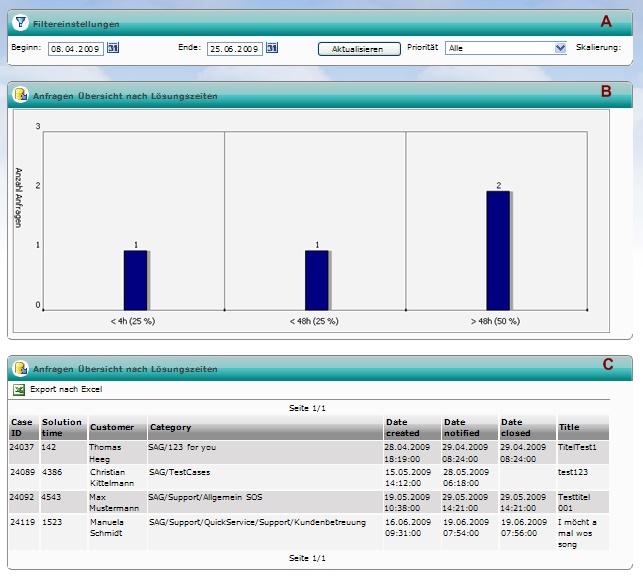Click the chart panel header icon
The image size is (643, 579).
click(20, 95)
